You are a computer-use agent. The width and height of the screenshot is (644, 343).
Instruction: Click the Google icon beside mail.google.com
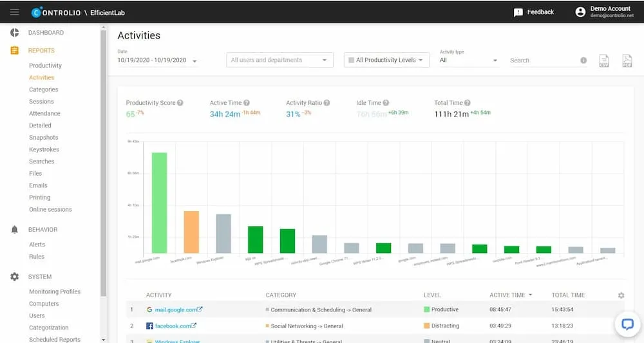[149, 310]
